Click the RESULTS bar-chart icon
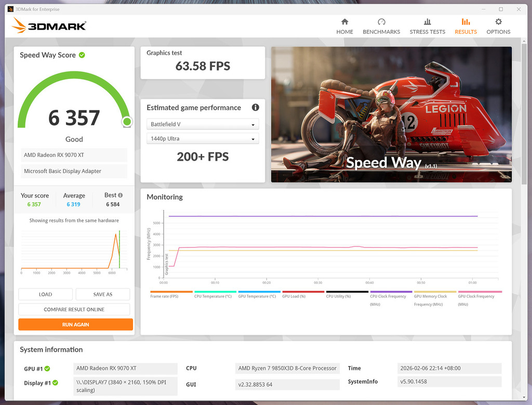Screen dimensions: 532x405 pyautogui.click(x=465, y=22)
